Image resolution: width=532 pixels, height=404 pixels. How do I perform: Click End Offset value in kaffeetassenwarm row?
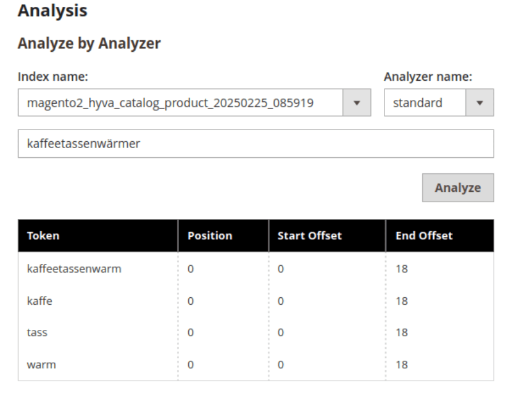click(x=402, y=269)
